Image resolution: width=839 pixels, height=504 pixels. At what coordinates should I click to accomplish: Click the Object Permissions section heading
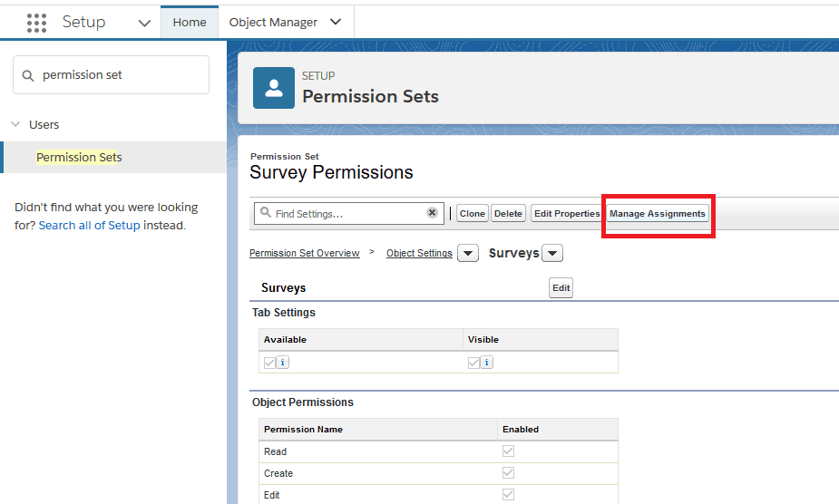303,402
